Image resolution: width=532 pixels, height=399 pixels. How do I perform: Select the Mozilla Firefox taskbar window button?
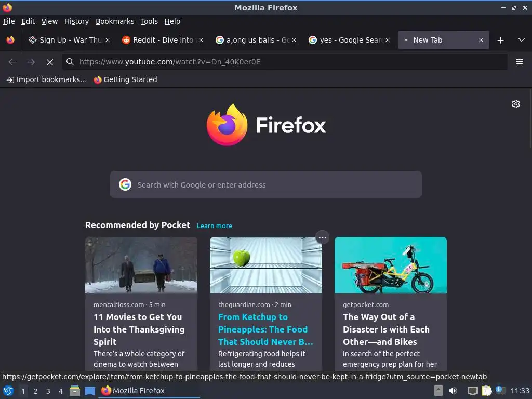149,391
